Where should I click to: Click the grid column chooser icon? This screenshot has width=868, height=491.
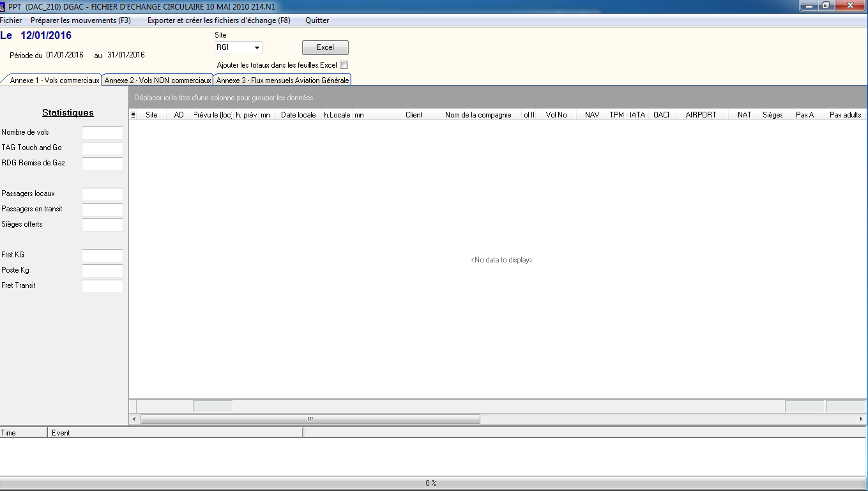(133, 115)
